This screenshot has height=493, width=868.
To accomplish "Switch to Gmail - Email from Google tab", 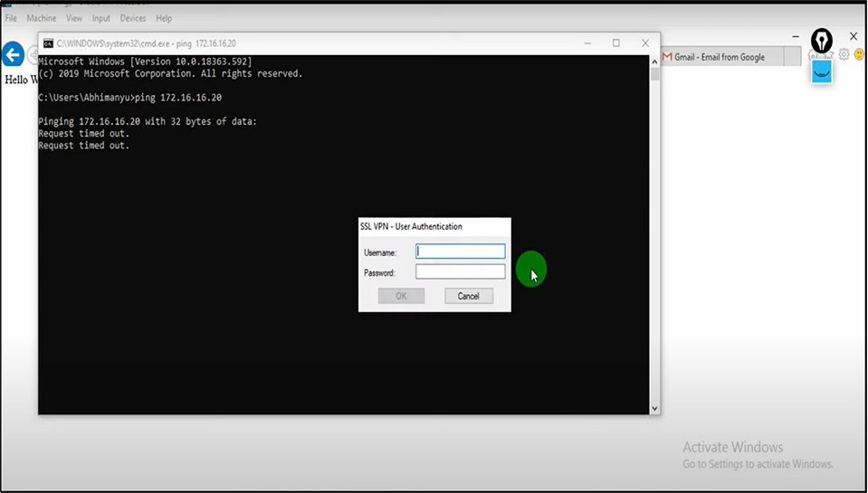I will click(718, 57).
